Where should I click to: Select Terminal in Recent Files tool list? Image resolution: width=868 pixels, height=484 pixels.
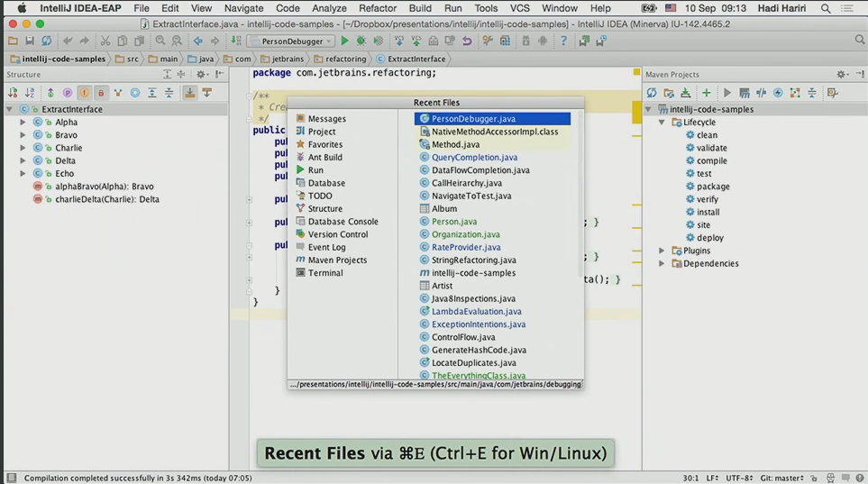click(x=324, y=273)
